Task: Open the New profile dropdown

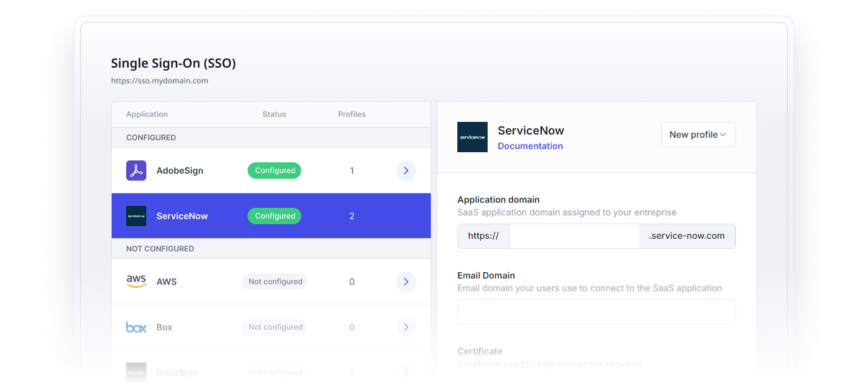Action: pyautogui.click(x=698, y=134)
